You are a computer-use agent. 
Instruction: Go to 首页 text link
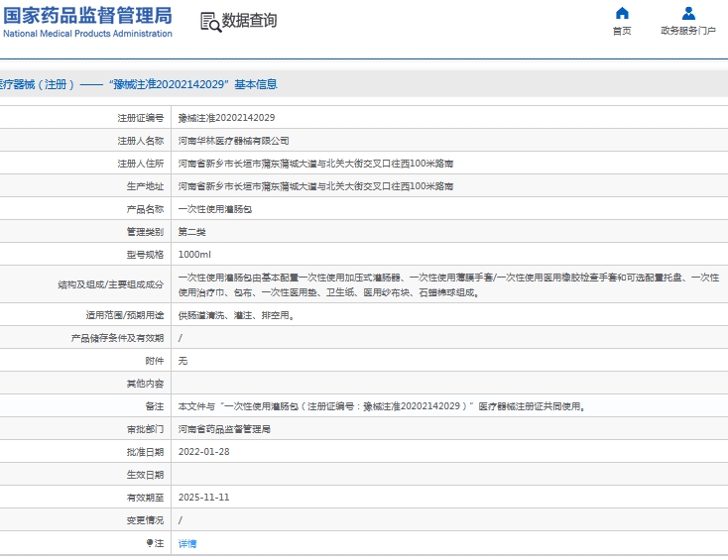tap(622, 31)
